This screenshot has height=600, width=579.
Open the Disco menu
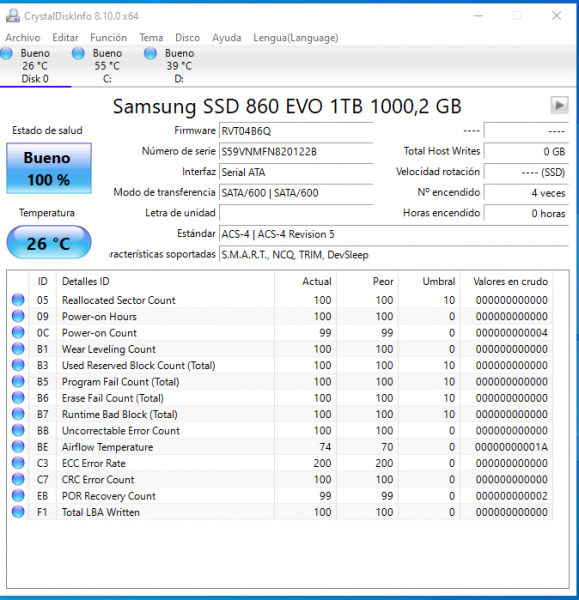point(188,38)
